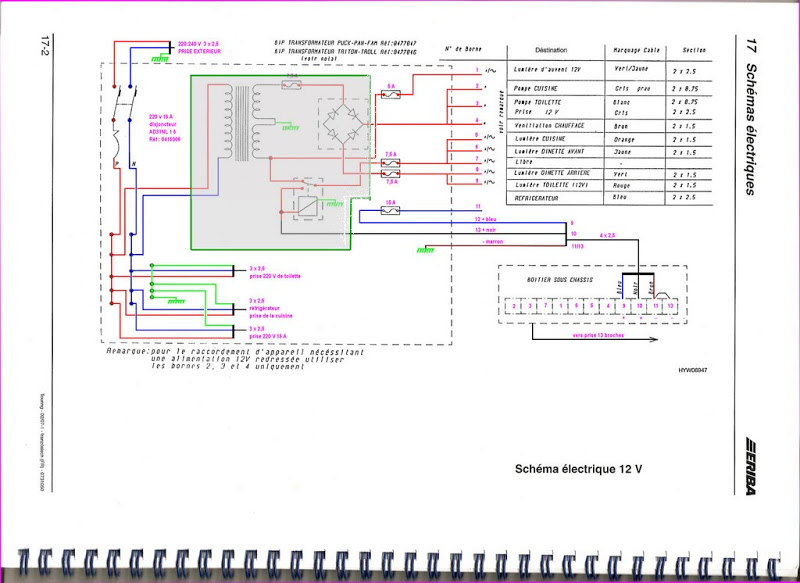The height and width of the screenshot is (583, 800).
Task: Click the "4 x 2,5" cable label
Action: 608,235
